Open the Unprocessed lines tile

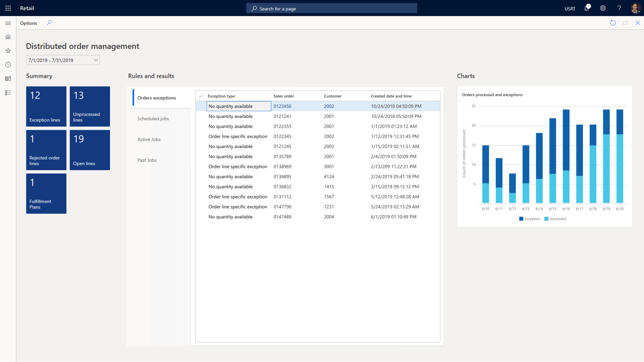click(90, 106)
